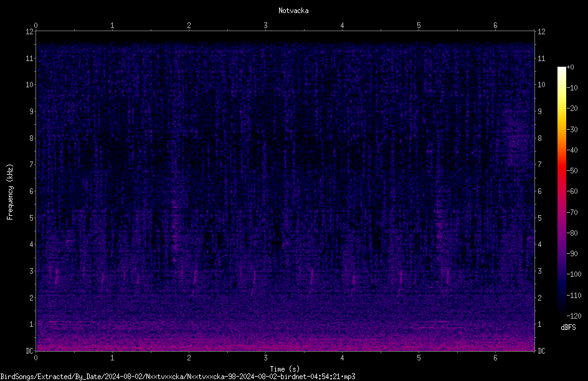
Task: Click the DC label on right frequency axis
Action: pos(541,351)
